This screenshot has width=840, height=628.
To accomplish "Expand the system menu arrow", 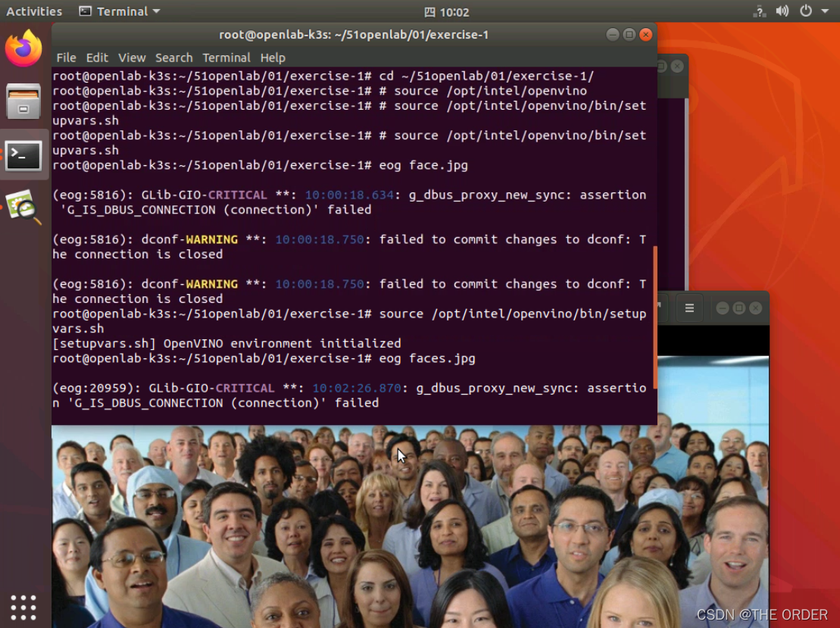I will pos(824,11).
